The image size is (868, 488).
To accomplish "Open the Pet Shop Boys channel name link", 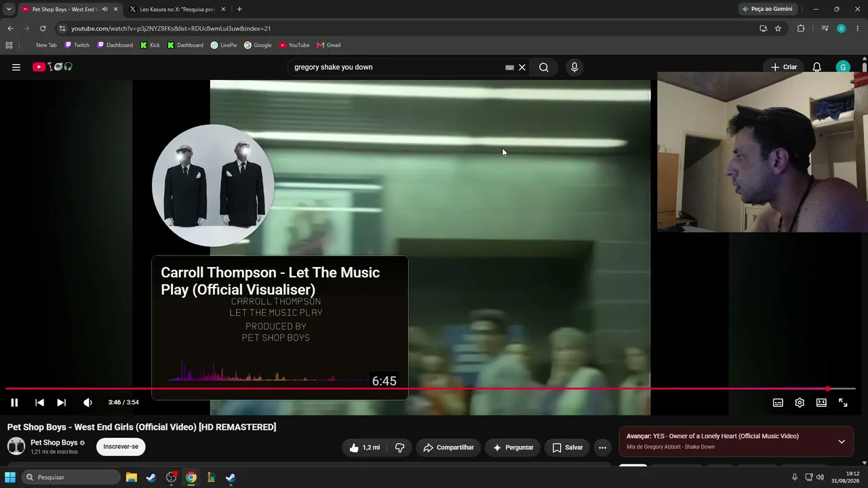I will point(54,443).
